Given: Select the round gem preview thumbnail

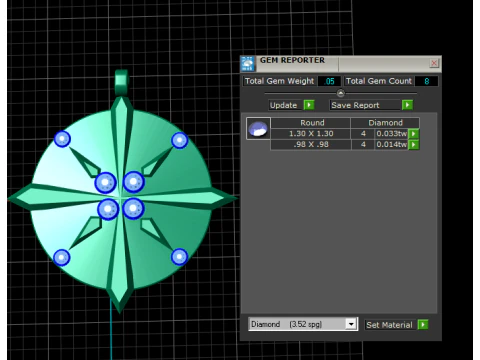Looking at the screenshot, I should coord(258,128).
